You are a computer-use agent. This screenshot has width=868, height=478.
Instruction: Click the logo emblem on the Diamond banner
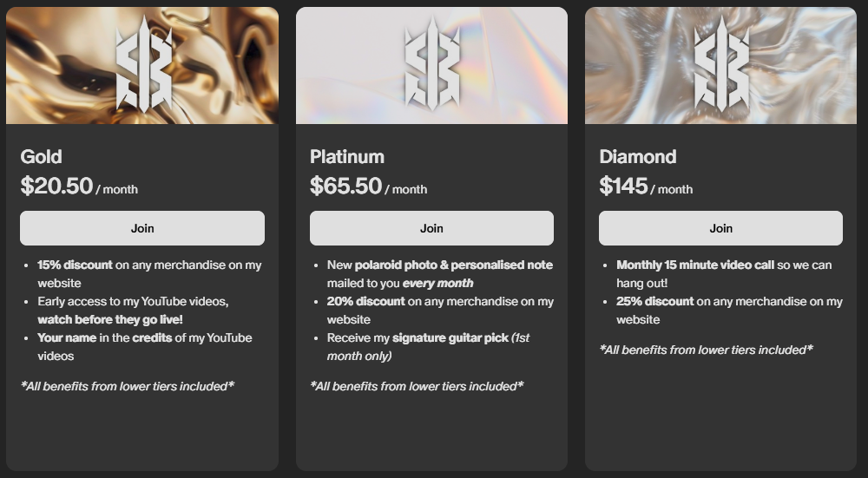click(x=721, y=64)
